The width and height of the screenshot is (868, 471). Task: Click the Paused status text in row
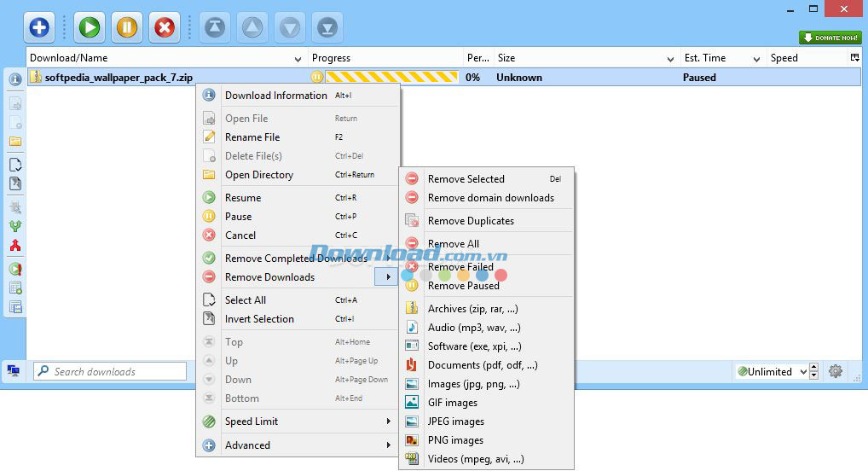click(699, 78)
